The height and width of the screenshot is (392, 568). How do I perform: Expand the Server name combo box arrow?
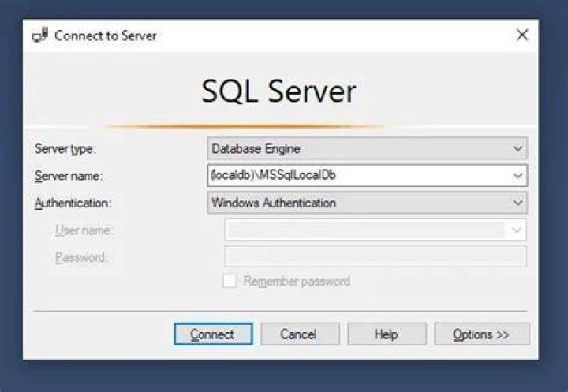tap(518, 176)
